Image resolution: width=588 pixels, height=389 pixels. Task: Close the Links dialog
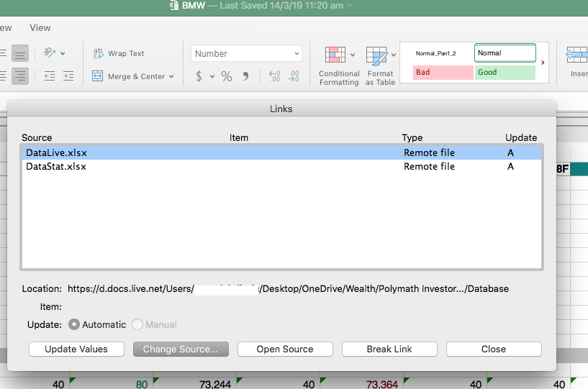click(x=494, y=349)
